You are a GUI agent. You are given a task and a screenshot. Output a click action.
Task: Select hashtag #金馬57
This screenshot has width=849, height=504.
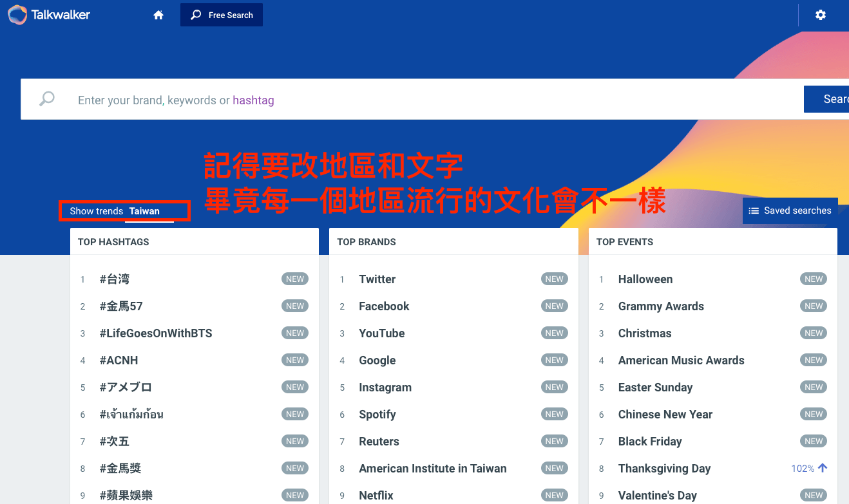(121, 306)
